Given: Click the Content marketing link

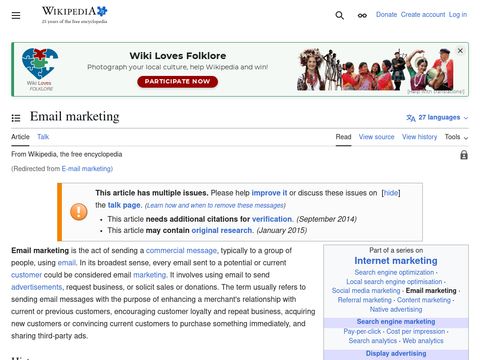Looking at the screenshot, I should tap(424, 300).
